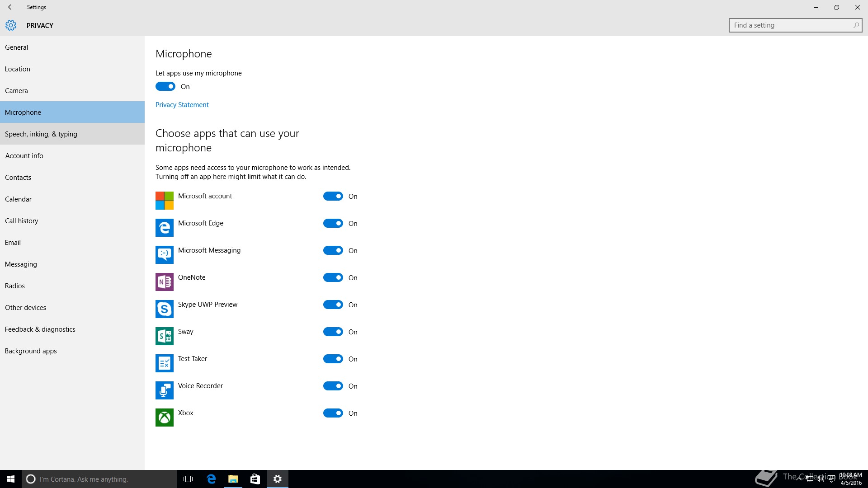The width and height of the screenshot is (868, 488).
Task: Open Messaging privacy settings
Action: point(72,264)
